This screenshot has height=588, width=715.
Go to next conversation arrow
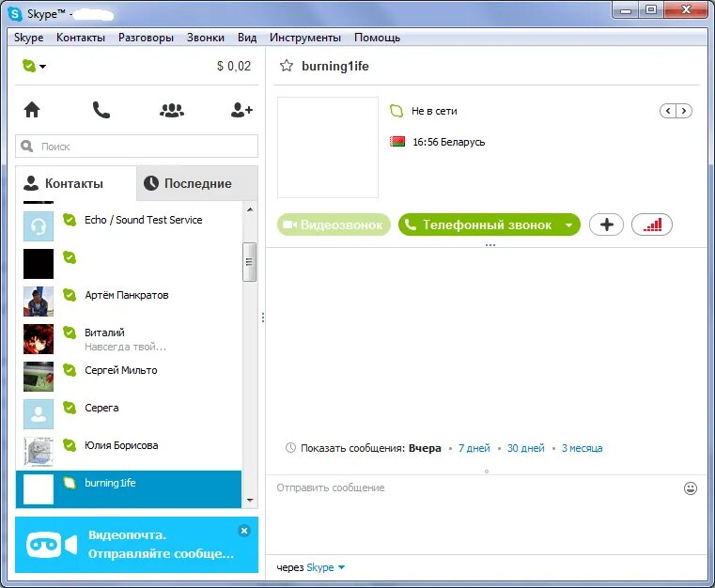pyautogui.click(x=684, y=111)
